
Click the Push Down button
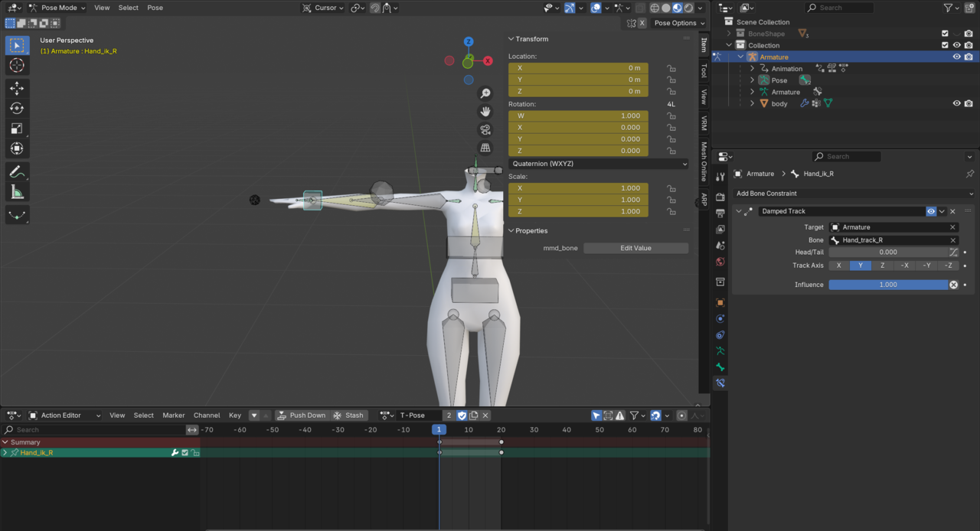coord(301,415)
